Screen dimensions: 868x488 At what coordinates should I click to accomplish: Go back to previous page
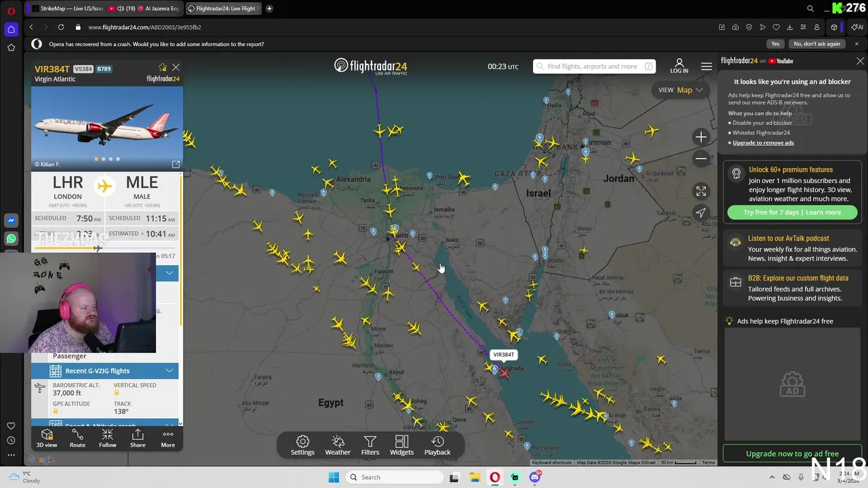pyautogui.click(x=31, y=27)
